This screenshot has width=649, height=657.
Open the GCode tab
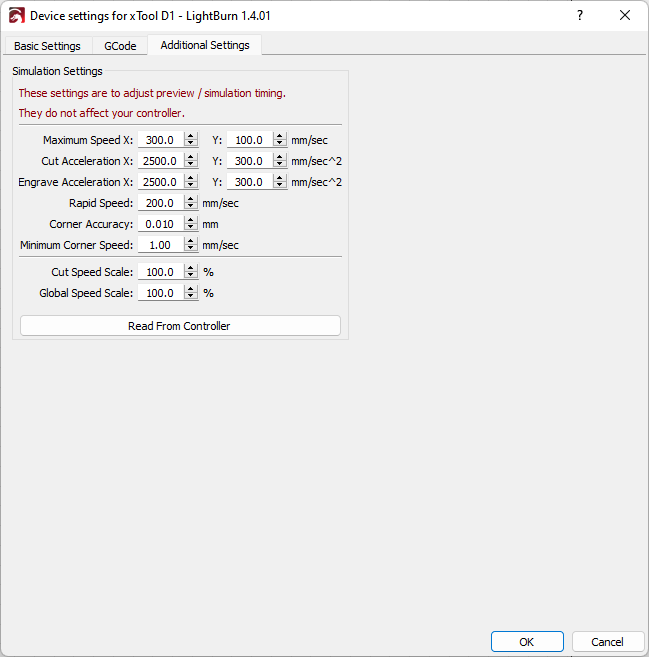point(120,46)
